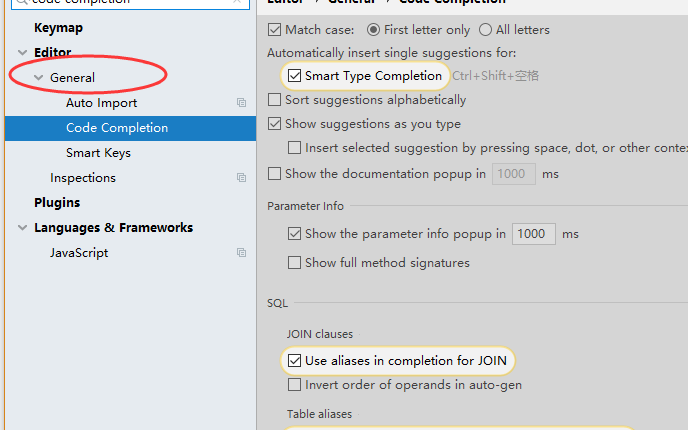The height and width of the screenshot is (430, 688).
Task: Enable Sort suggestions alphabetically
Action: [x=275, y=100]
